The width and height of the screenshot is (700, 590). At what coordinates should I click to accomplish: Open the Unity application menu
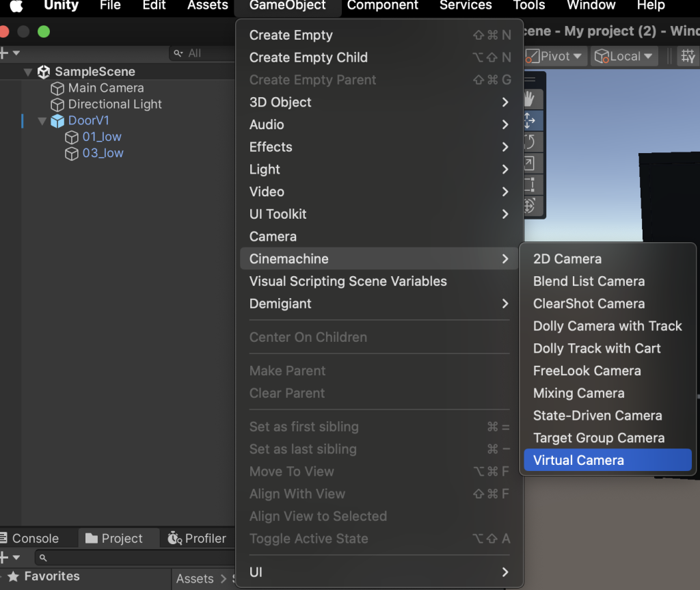61,5
